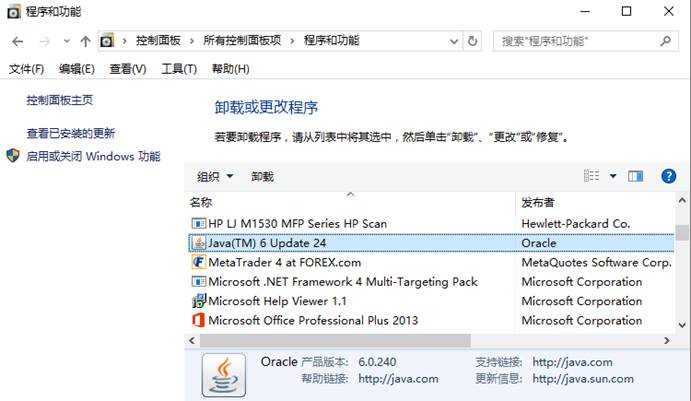
Task: Click 所有控制面板项 in the breadcrumb
Action: click(x=242, y=41)
